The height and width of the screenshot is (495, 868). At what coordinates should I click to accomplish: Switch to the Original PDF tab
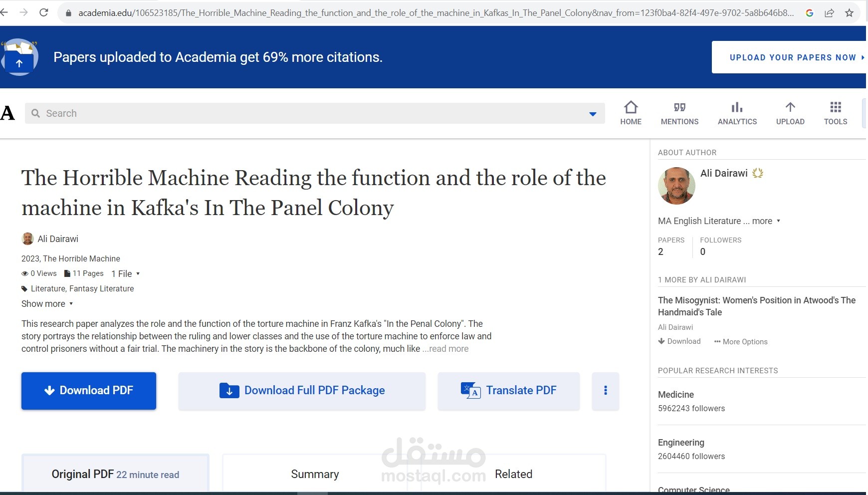(x=115, y=474)
